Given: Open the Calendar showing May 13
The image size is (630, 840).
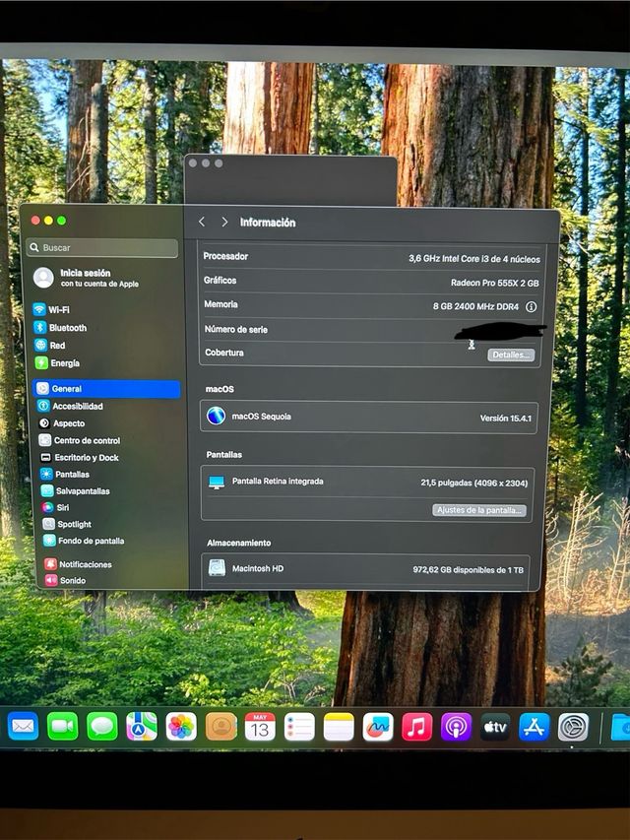Looking at the screenshot, I should point(260,727).
